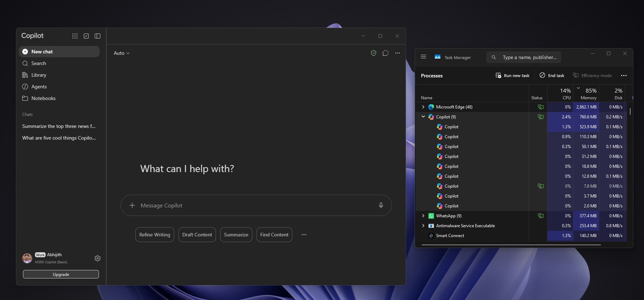
Task: Select the Draft Content suggestion
Action: click(x=197, y=235)
